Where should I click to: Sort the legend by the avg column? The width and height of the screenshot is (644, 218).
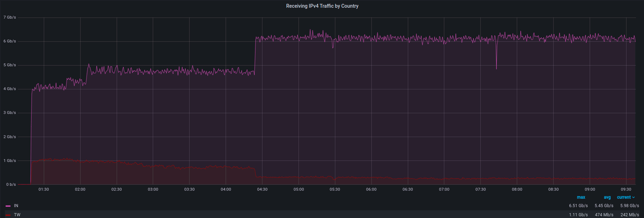[x=607, y=197]
